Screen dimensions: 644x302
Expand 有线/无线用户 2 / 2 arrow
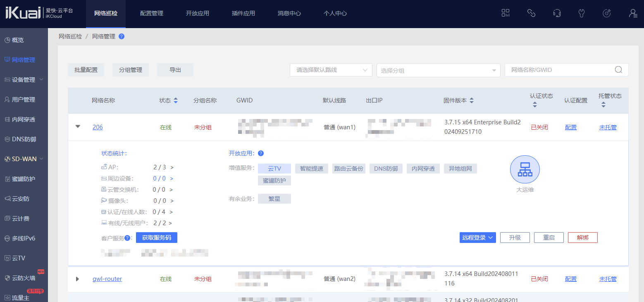click(170, 223)
